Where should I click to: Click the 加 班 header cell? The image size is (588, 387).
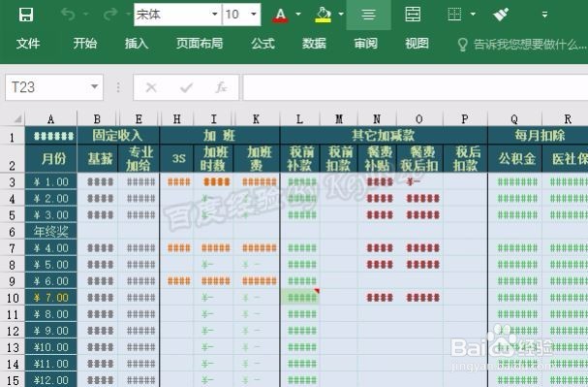219,135
